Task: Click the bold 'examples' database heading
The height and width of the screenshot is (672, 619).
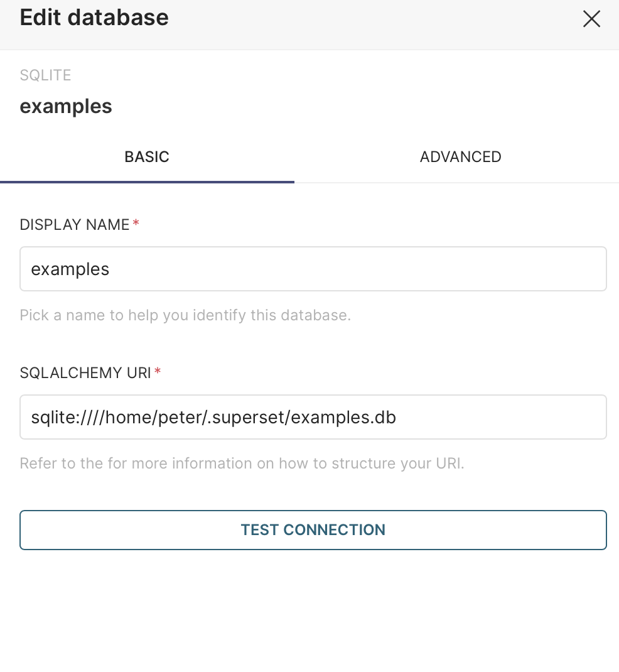Action: click(66, 106)
